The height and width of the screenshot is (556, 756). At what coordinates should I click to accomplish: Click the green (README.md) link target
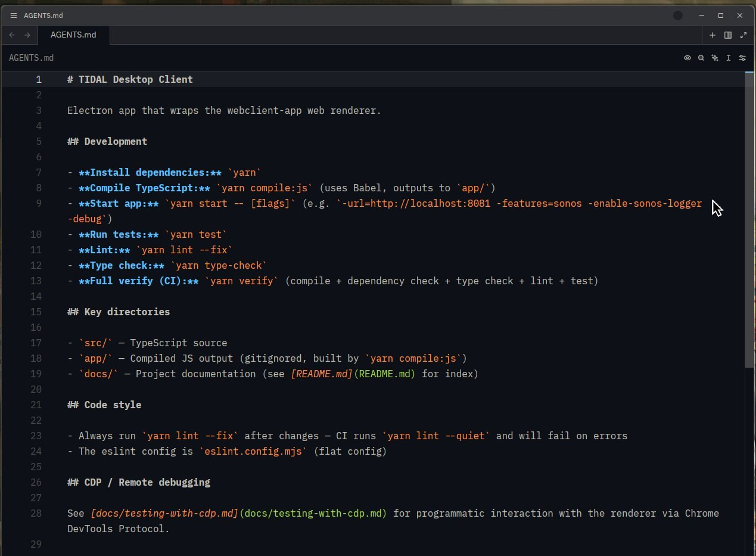(x=384, y=374)
